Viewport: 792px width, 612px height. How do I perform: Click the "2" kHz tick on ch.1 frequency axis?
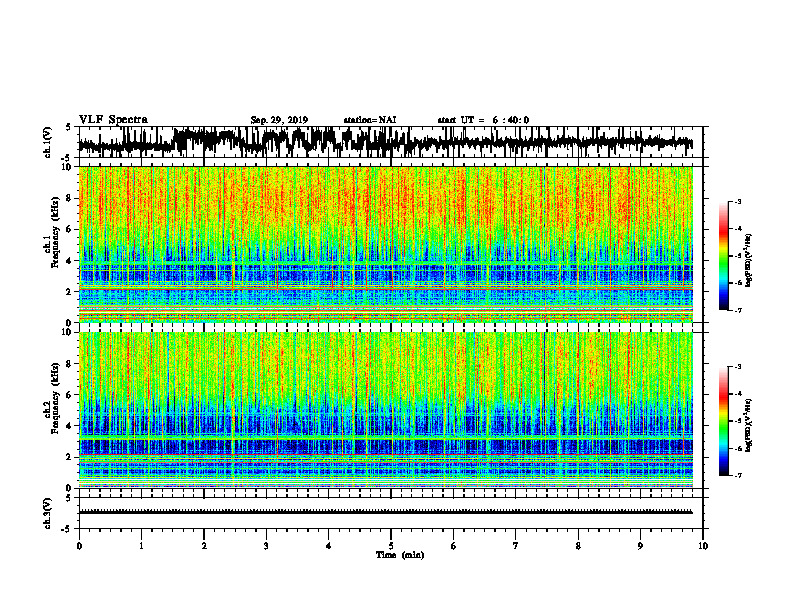point(69,292)
